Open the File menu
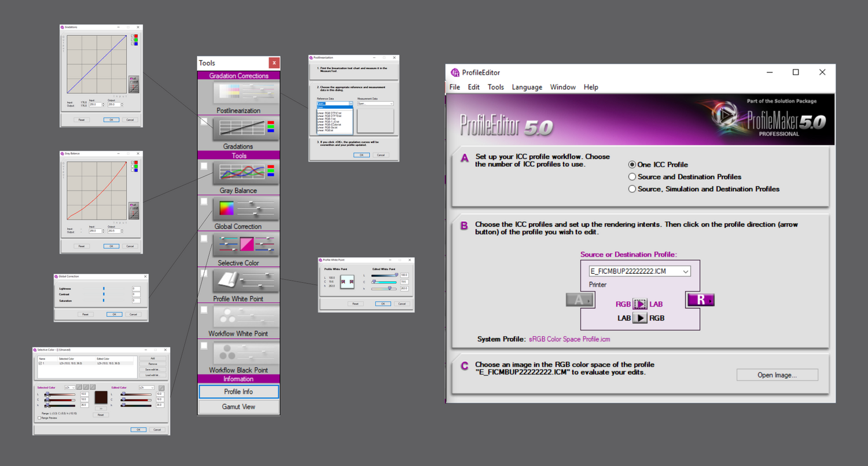This screenshot has width=868, height=466. click(x=455, y=87)
